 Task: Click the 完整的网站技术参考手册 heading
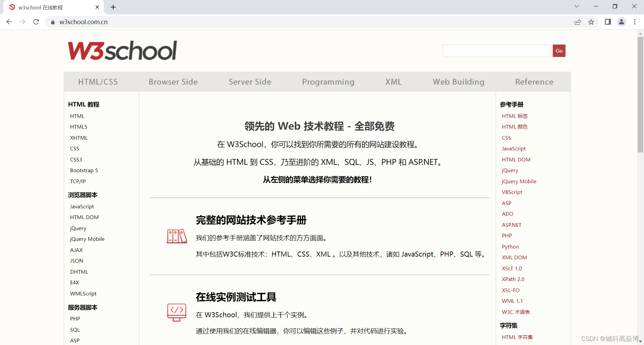[251, 220]
